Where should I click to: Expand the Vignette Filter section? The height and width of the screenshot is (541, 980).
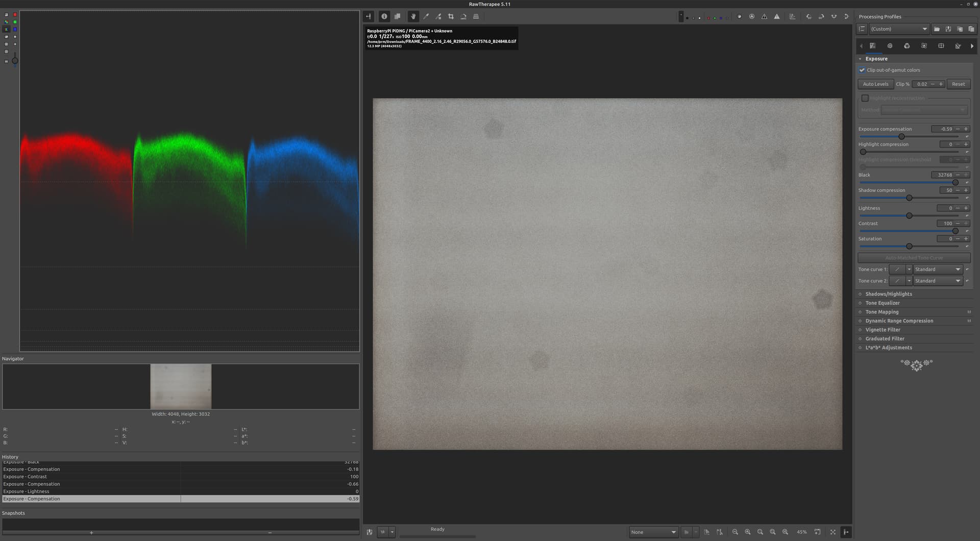pos(883,330)
